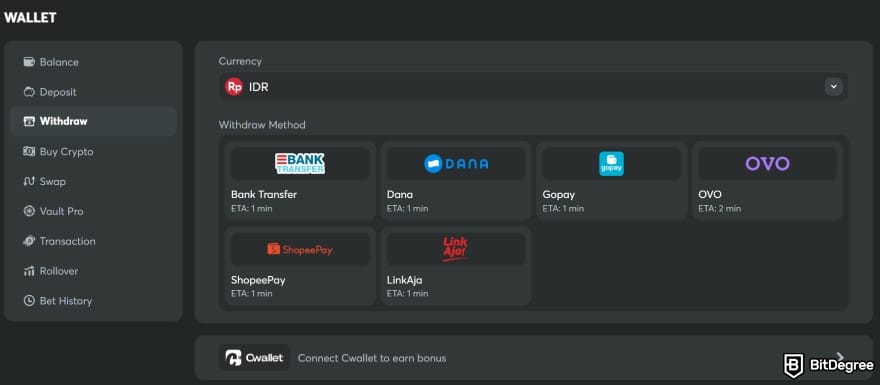Choose Bank Transfer withdraw method label
The width and height of the screenshot is (880, 385).
tap(264, 195)
